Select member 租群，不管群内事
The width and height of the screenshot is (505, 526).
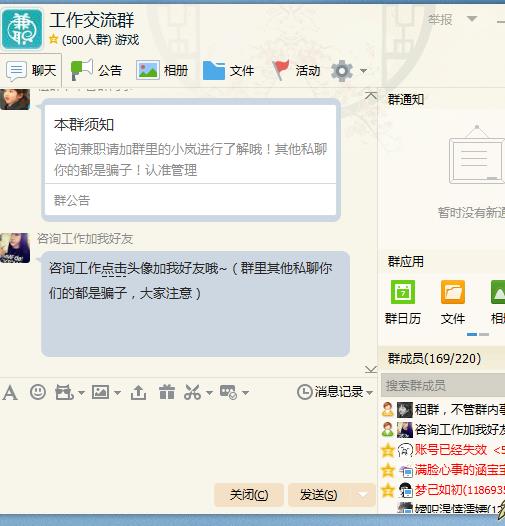point(443,410)
